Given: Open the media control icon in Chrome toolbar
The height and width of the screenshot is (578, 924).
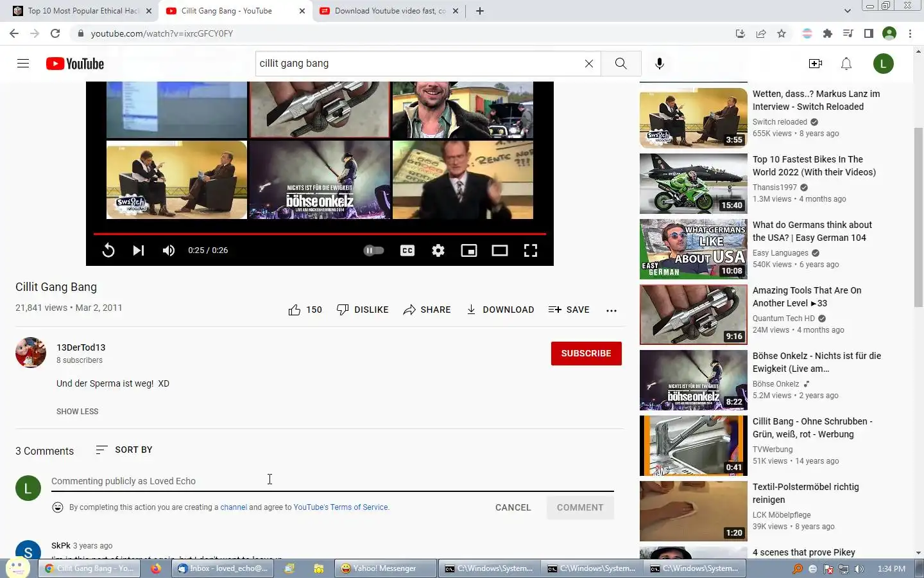Looking at the screenshot, I should (848, 33).
